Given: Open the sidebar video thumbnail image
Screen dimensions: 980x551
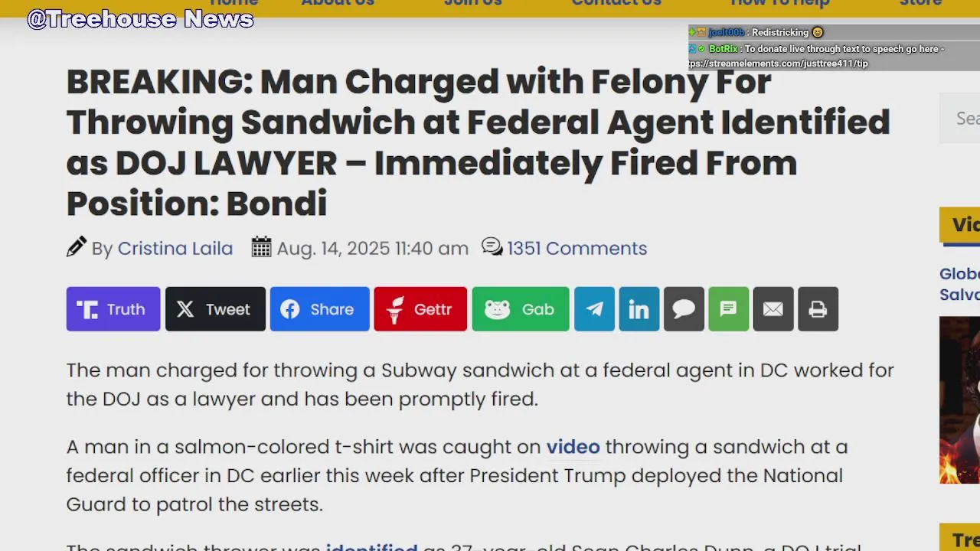Looking at the screenshot, I should (x=960, y=400).
